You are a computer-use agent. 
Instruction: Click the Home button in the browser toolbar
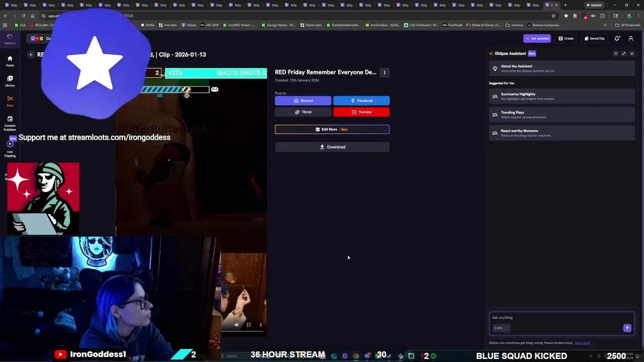[x=33, y=16]
